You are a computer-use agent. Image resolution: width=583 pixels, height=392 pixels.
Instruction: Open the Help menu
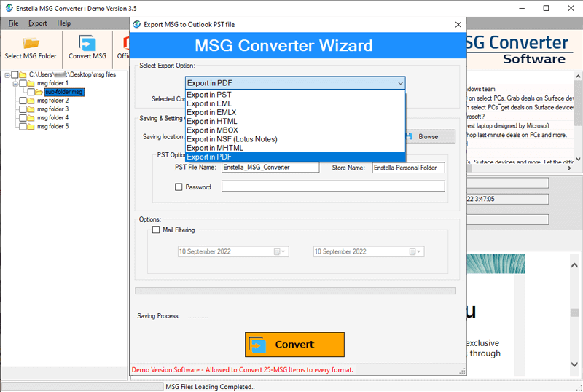[x=63, y=23]
